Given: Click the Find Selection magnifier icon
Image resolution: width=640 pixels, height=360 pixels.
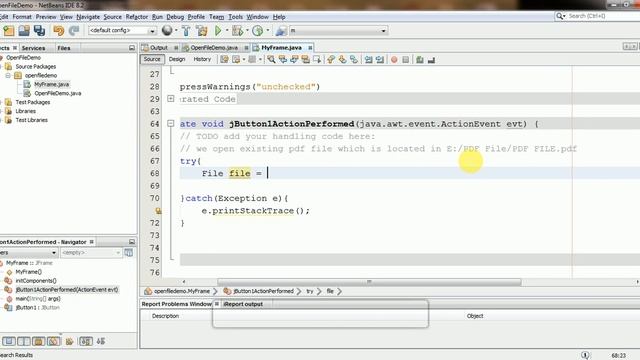Looking at the screenshot, I should click(271, 60).
